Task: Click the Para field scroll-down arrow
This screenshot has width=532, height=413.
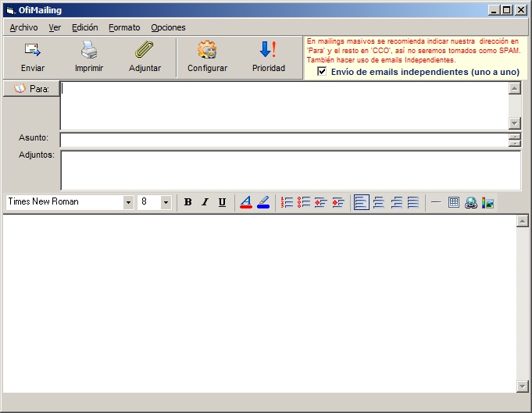Action: point(515,123)
